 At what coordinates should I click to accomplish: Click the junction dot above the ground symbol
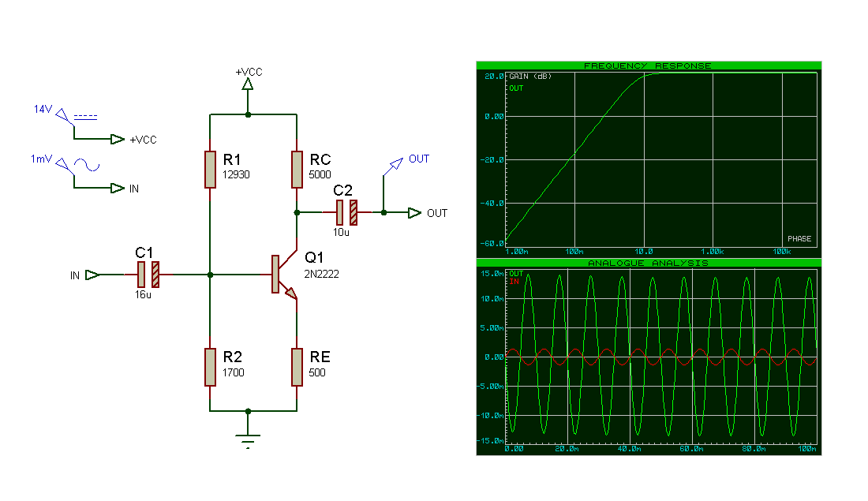[x=248, y=411]
